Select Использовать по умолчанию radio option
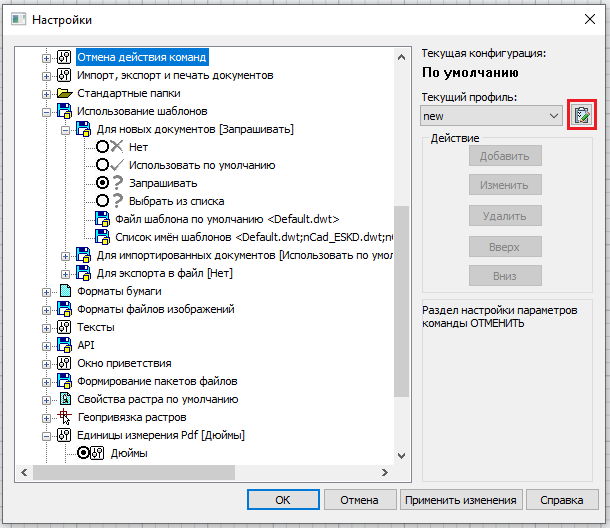Viewport: 610px width, 528px height. tap(103, 165)
